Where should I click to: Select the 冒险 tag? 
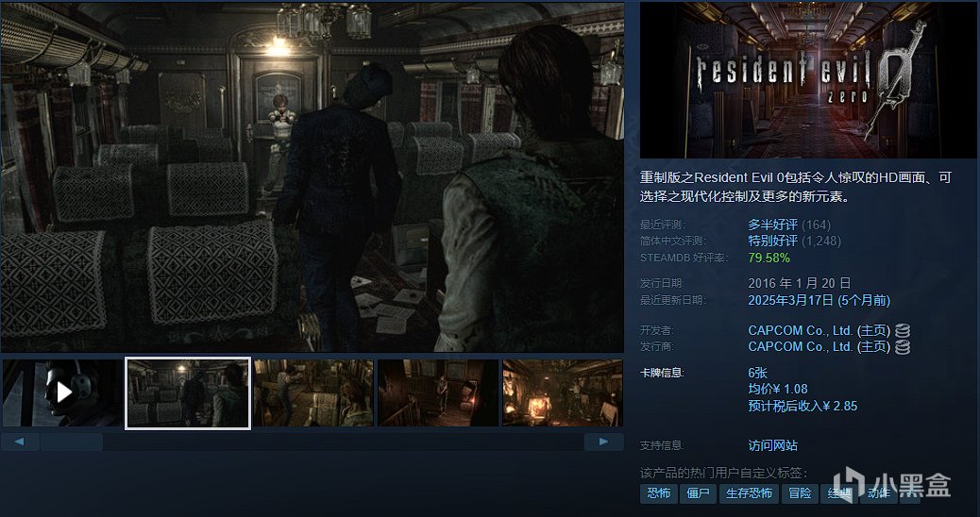click(800, 493)
